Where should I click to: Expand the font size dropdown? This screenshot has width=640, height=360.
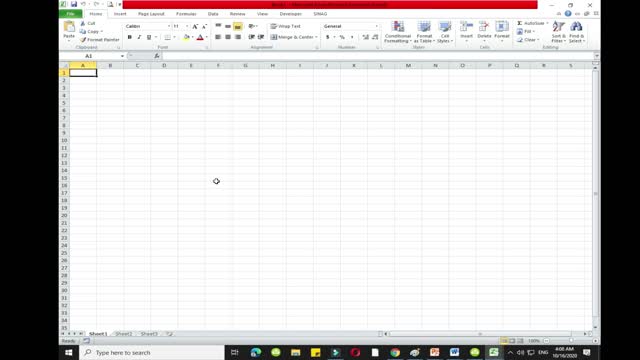(187, 26)
